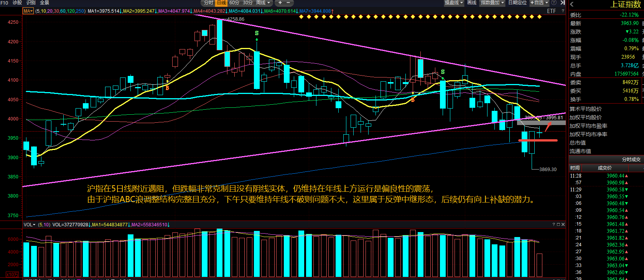The width and height of the screenshot is (644, 280).
Task: Open the MA indicator dropdown
Action: (28, 11)
